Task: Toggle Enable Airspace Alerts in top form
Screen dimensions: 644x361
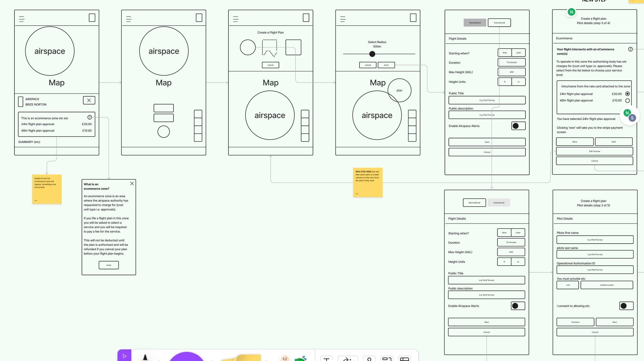Action: tap(518, 126)
